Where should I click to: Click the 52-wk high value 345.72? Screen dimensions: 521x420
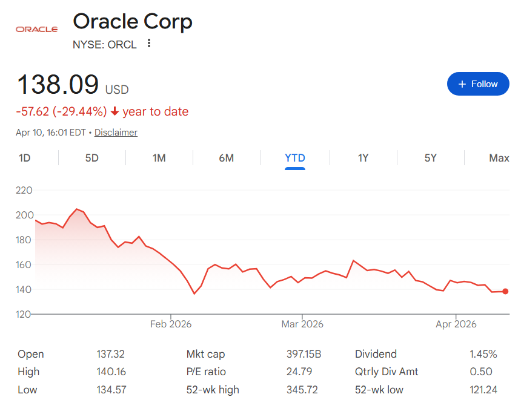pyautogui.click(x=301, y=390)
